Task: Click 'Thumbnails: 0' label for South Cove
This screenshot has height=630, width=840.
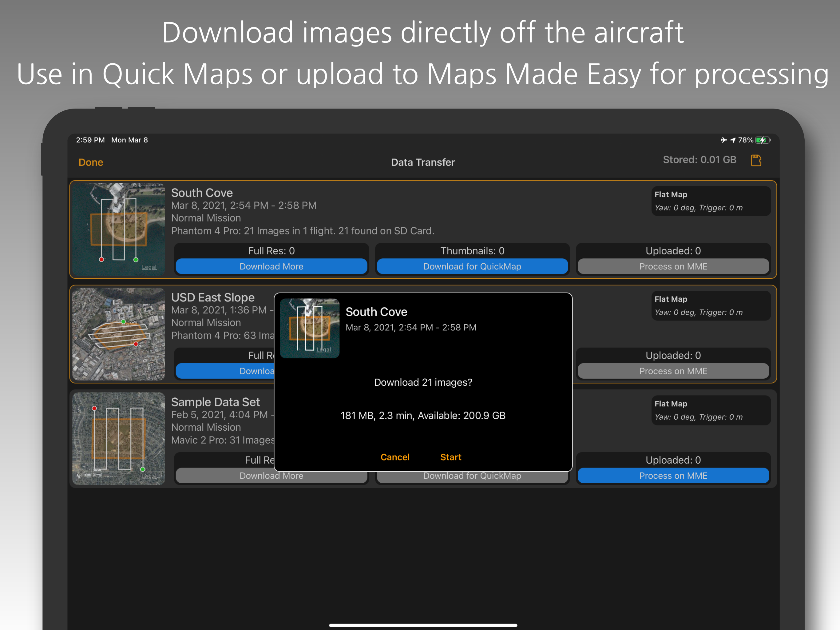Action: click(472, 251)
